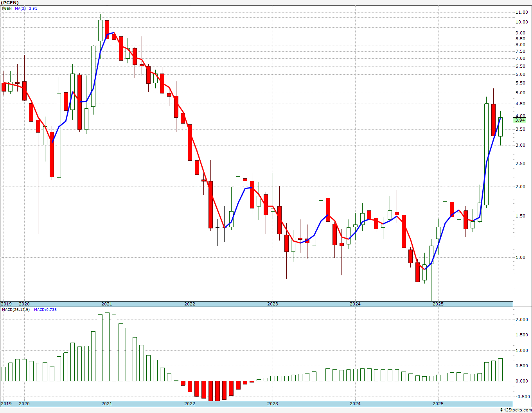Click 2024 on the MACD panel timeline

click(355, 404)
